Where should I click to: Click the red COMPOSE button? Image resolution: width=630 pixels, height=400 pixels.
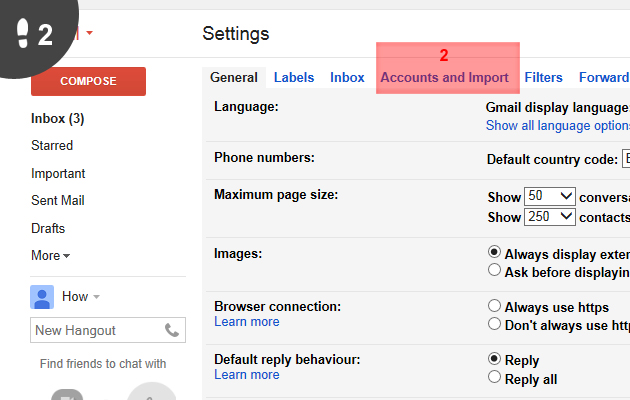88,81
